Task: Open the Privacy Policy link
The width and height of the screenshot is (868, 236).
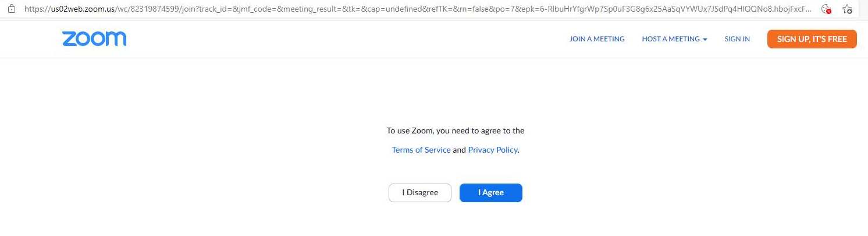Action: click(x=492, y=150)
